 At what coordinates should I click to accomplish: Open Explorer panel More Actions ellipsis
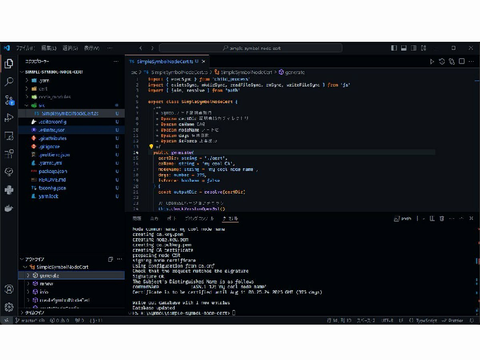(x=116, y=61)
